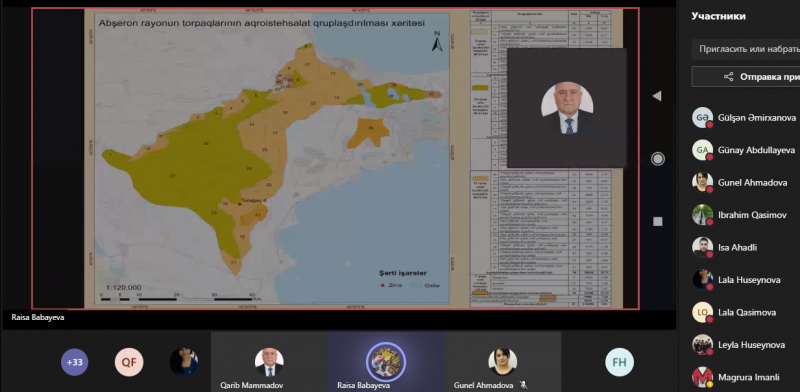Click the share icon beside Отправка приглашения
The height and width of the screenshot is (392, 800).
729,77
